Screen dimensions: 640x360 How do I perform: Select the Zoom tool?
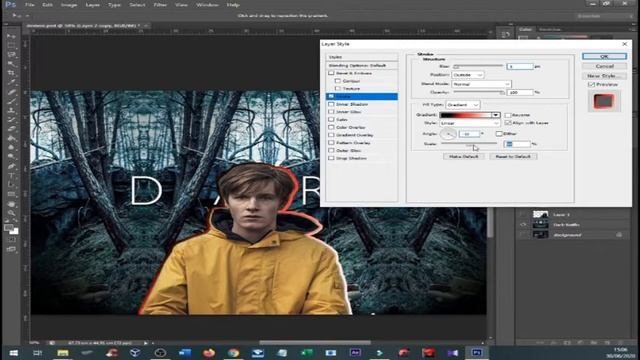click(x=11, y=213)
